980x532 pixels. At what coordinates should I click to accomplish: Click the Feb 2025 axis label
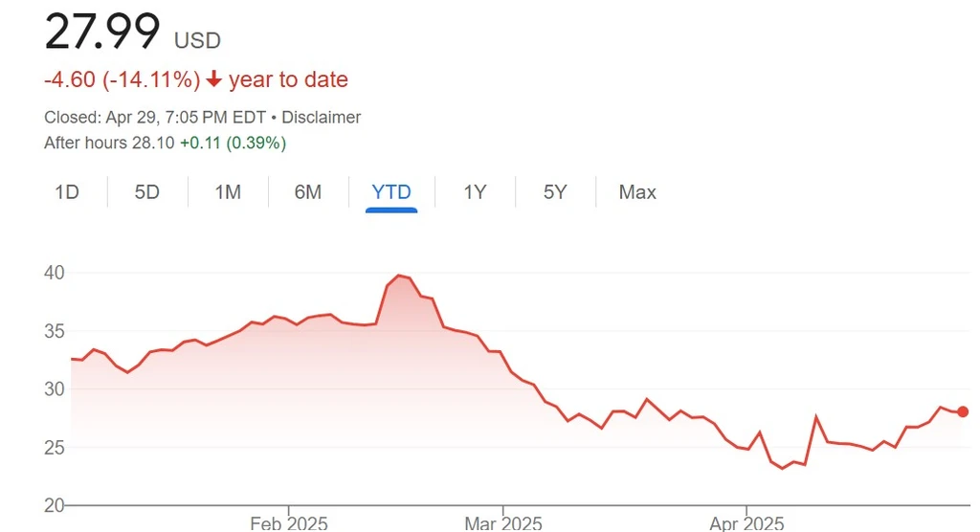(288, 522)
